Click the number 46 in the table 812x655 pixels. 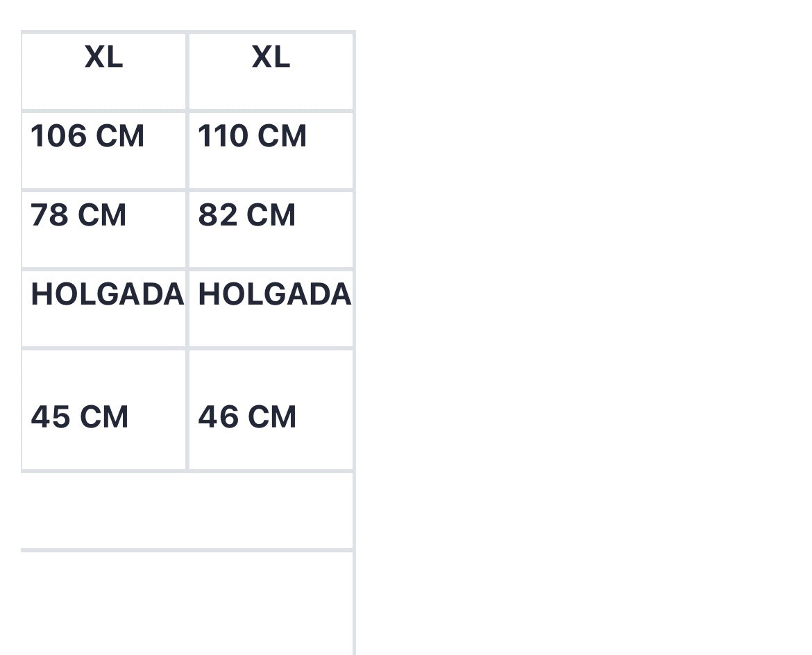pyautogui.click(x=218, y=417)
